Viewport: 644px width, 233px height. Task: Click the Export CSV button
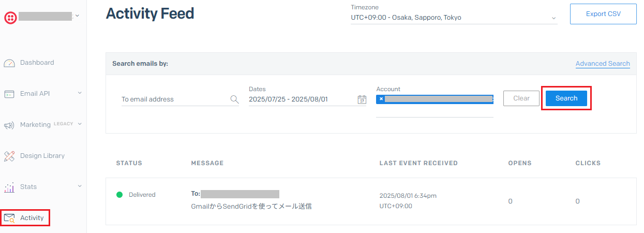tap(603, 14)
